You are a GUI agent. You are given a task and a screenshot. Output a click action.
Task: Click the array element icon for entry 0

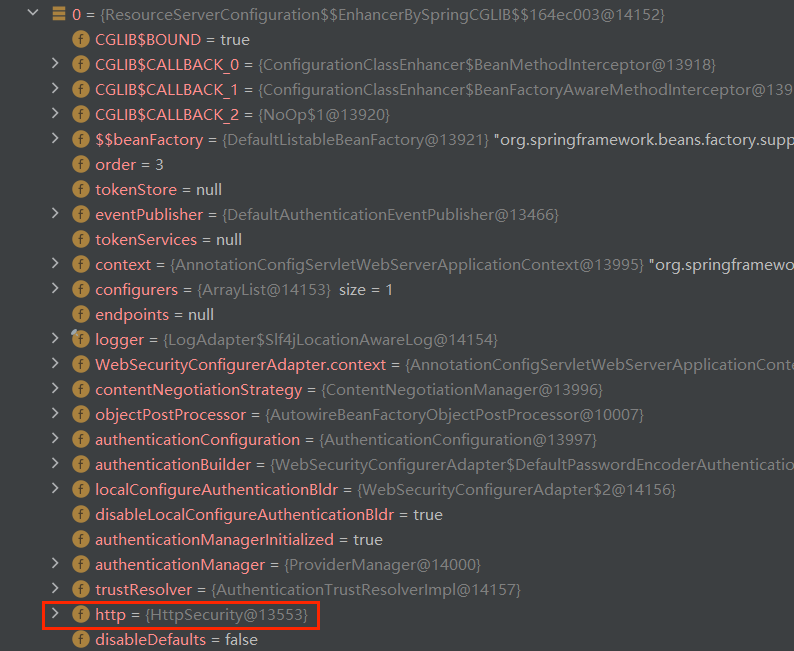(57, 15)
